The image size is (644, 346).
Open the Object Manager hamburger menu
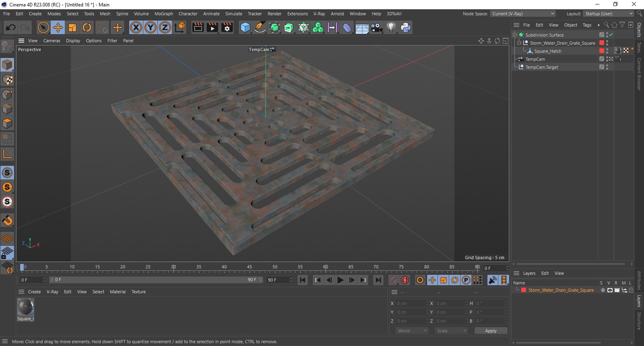coord(516,25)
